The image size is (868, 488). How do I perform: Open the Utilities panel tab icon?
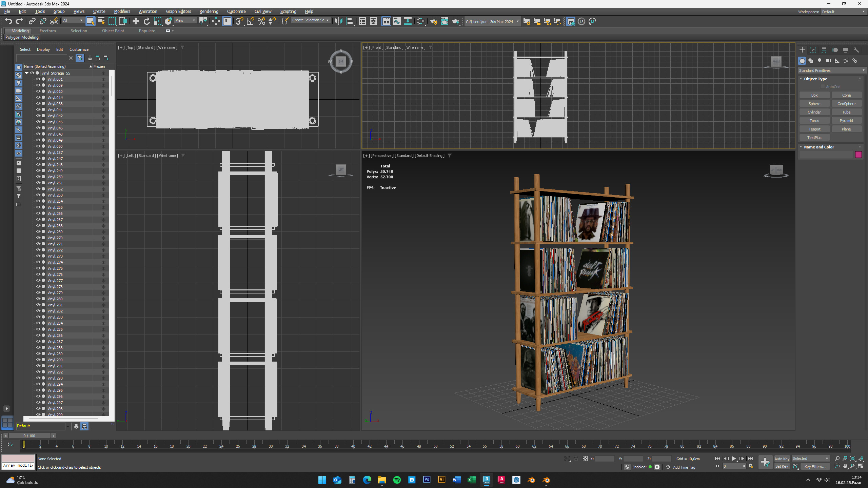(856, 50)
